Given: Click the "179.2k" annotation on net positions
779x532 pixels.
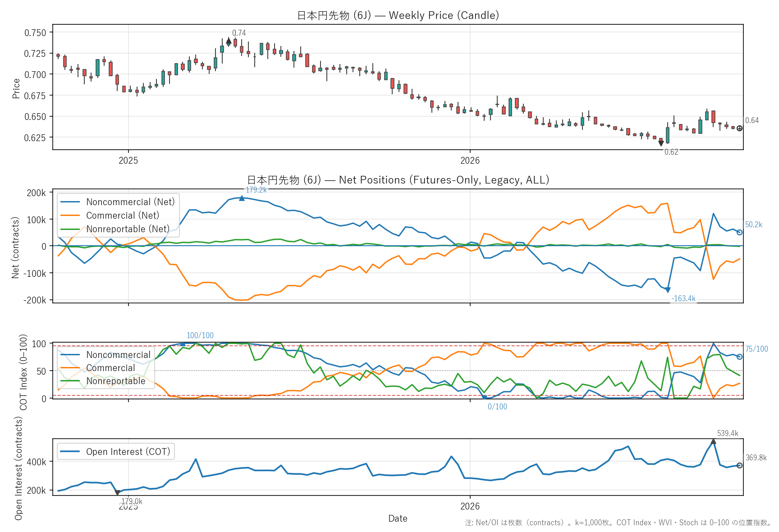Looking at the screenshot, I should pos(256,190).
